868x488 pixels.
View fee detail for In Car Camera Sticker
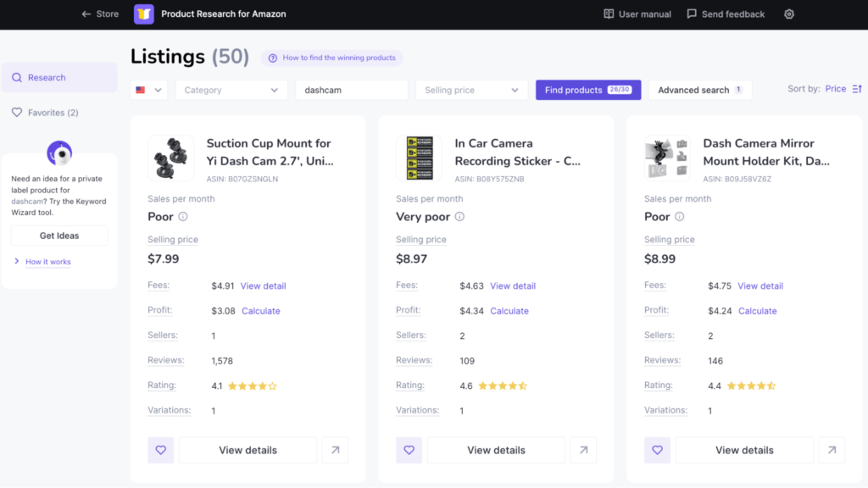click(x=513, y=286)
